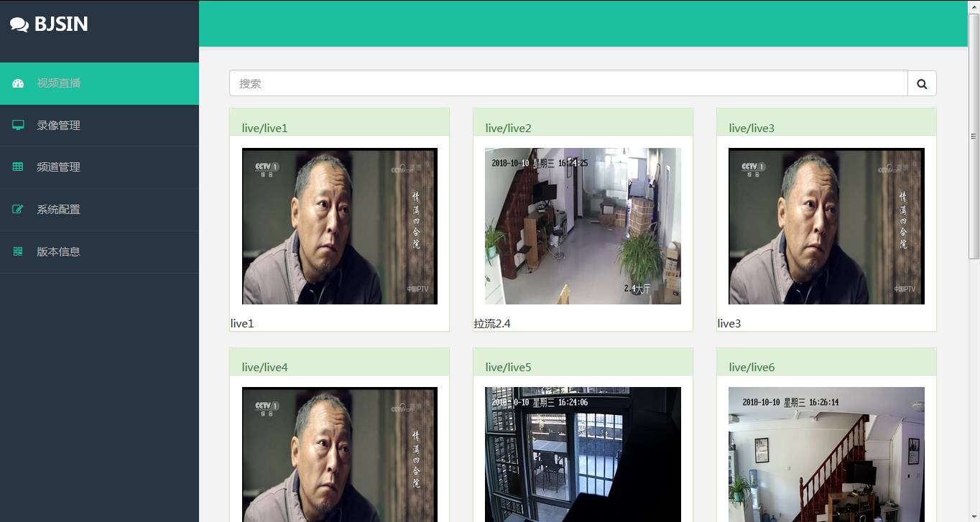980x522 pixels.
Task: Open the live/live3 video thumbnail
Action: click(x=826, y=226)
